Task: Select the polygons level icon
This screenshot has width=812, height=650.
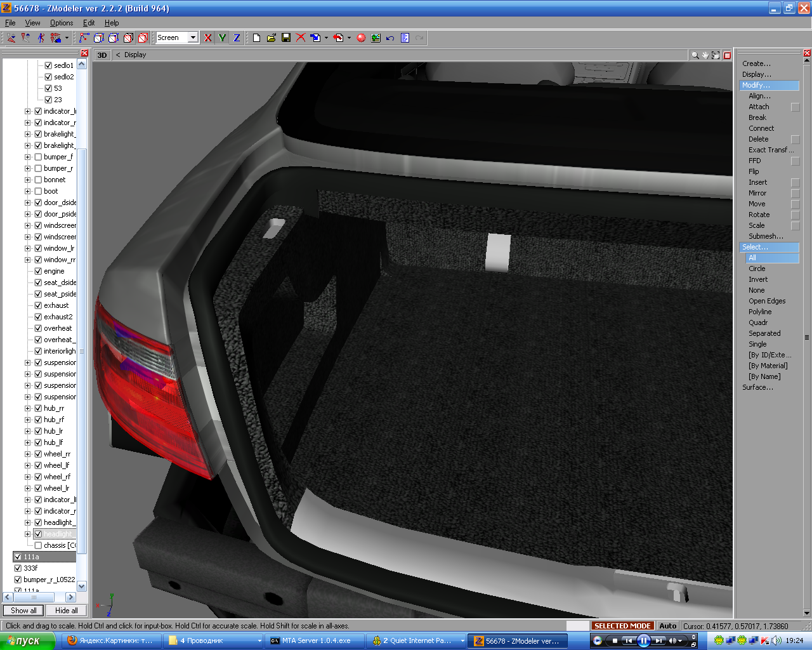Action: coord(114,38)
